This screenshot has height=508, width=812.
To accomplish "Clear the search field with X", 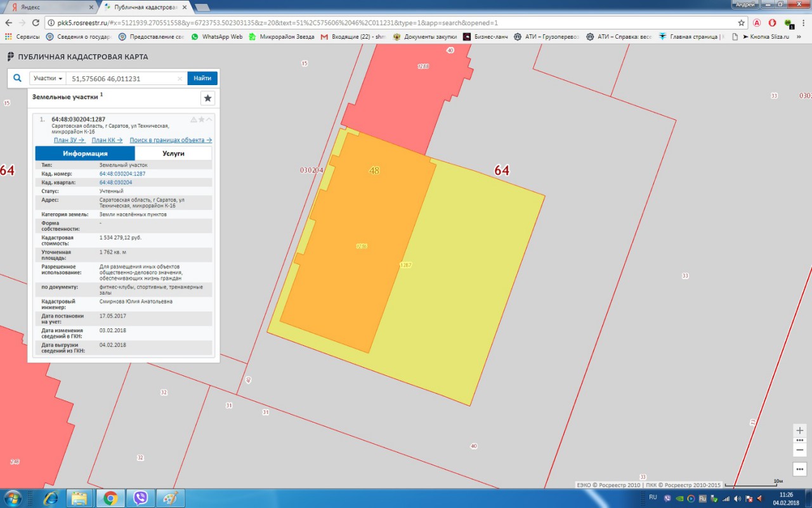I will (180, 79).
